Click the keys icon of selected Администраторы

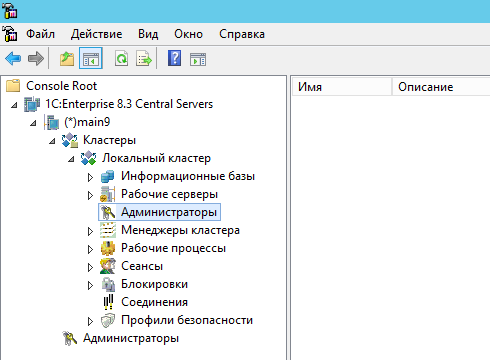[x=108, y=212]
